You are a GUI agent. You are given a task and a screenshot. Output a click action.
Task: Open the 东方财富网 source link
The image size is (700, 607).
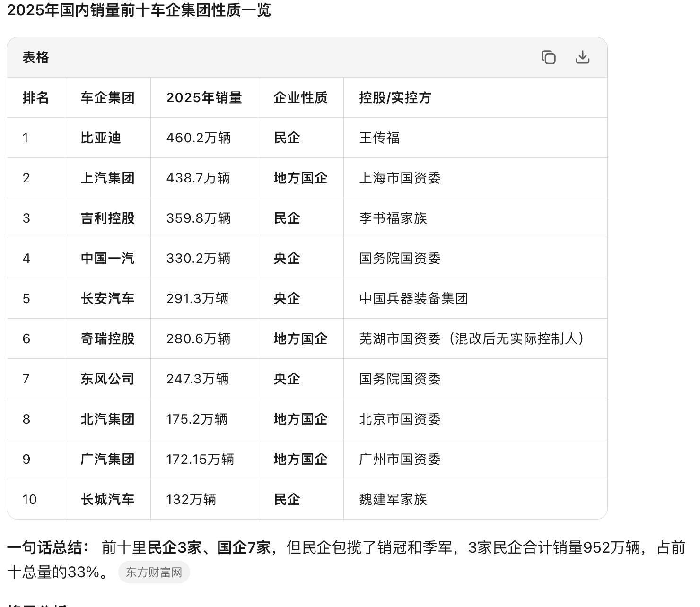pyautogui.click(x=154, y=572)
